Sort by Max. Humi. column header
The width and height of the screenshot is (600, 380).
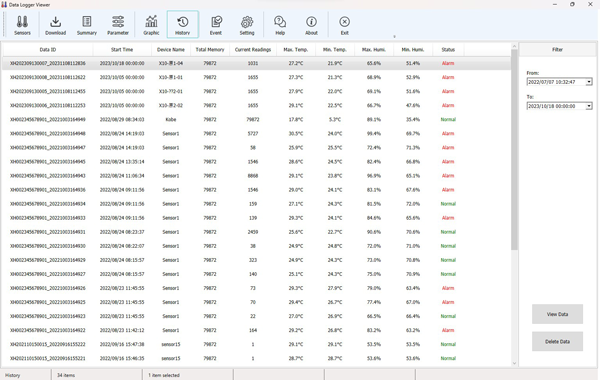click(x=374, y=49)
